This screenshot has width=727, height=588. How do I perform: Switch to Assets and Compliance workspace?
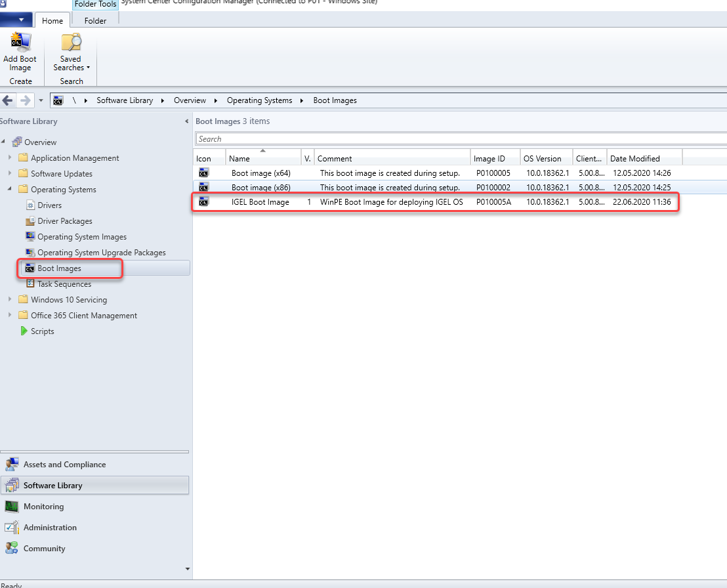(64, 465)
